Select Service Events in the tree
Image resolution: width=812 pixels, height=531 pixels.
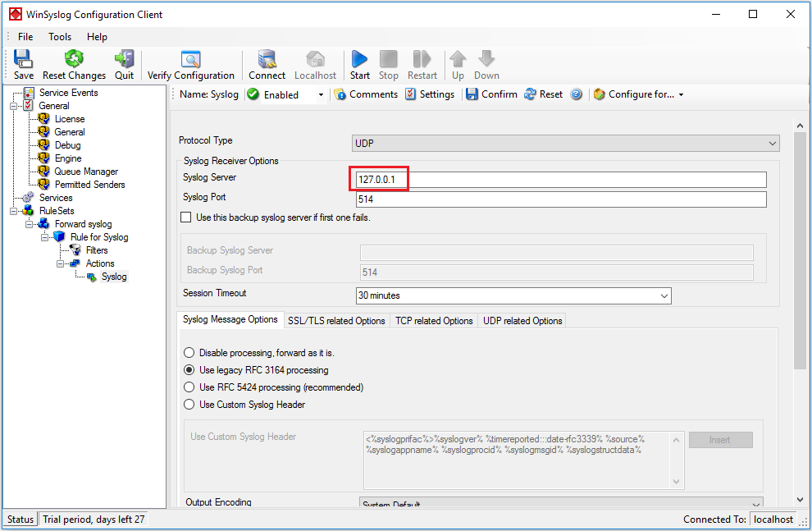68,93
